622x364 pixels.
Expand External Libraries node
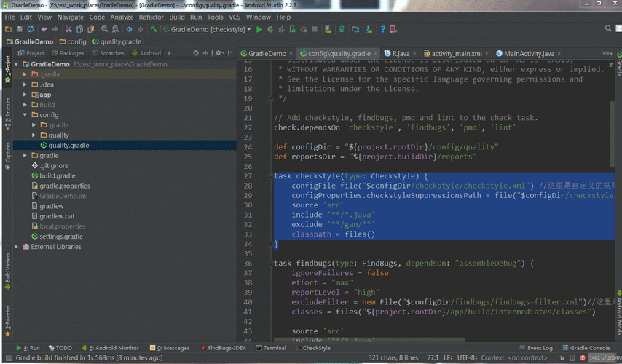[16, 247]
